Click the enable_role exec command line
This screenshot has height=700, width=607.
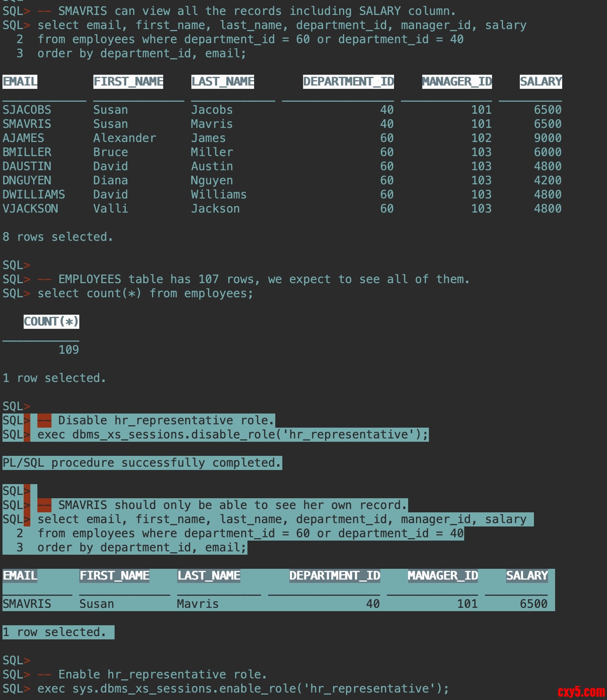coord(243,689)
